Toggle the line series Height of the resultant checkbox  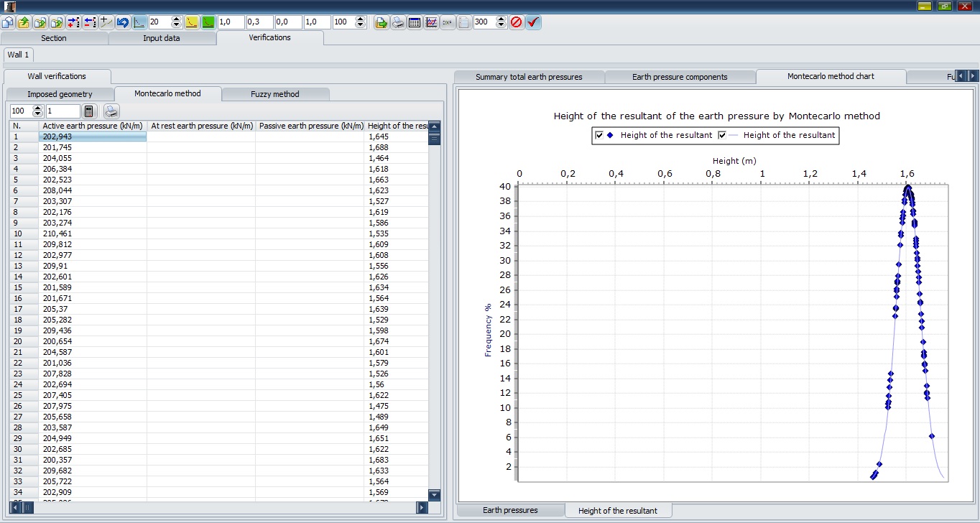click(x=723, y=135)
